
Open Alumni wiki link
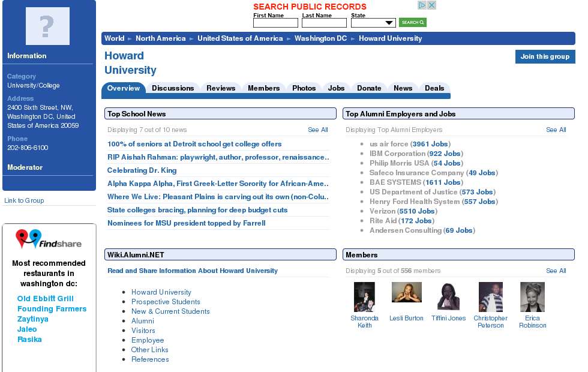click(x=143, y=321)
